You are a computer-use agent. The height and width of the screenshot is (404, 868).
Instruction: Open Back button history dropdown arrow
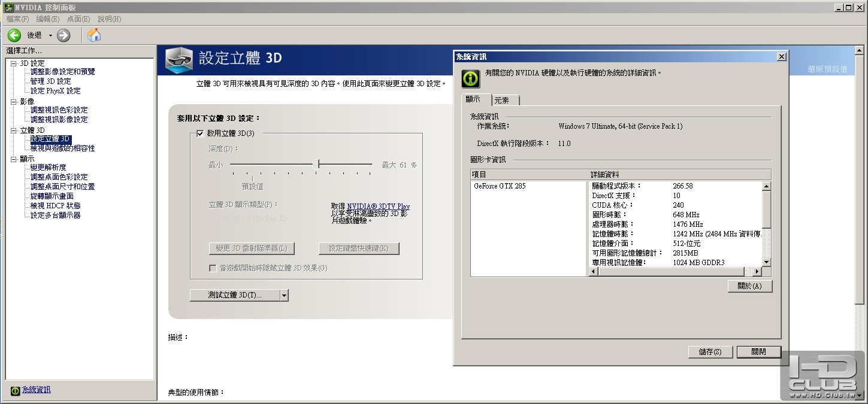[x=50, y=35]
